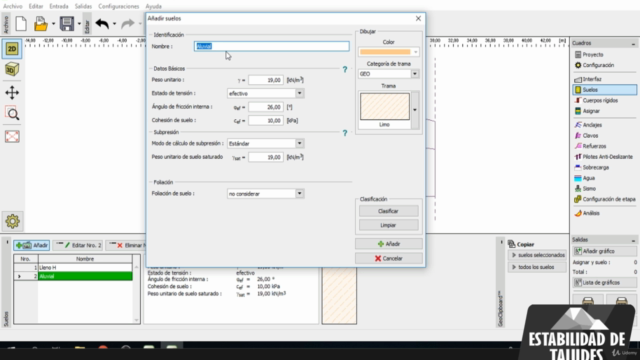This screenshot has width=640, height=360.
Task: Select the zoom magnifier tool
Action: coord(12,114)
